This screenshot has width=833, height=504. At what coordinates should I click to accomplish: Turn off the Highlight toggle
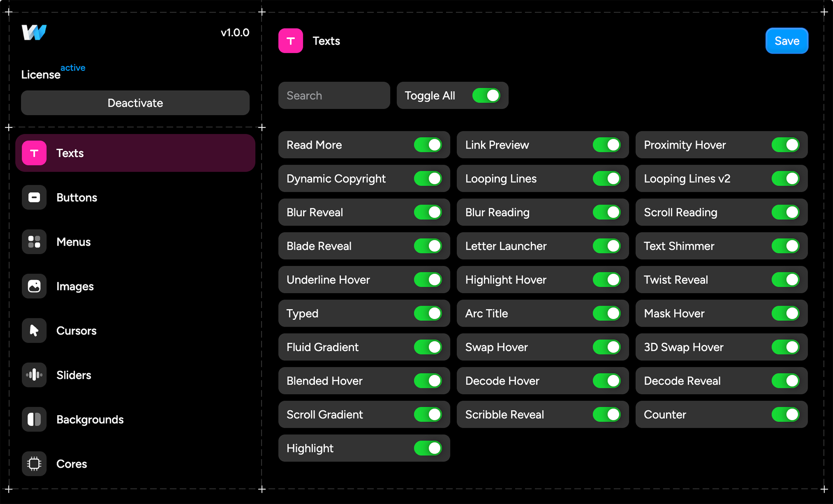click(x=428, y=448)
